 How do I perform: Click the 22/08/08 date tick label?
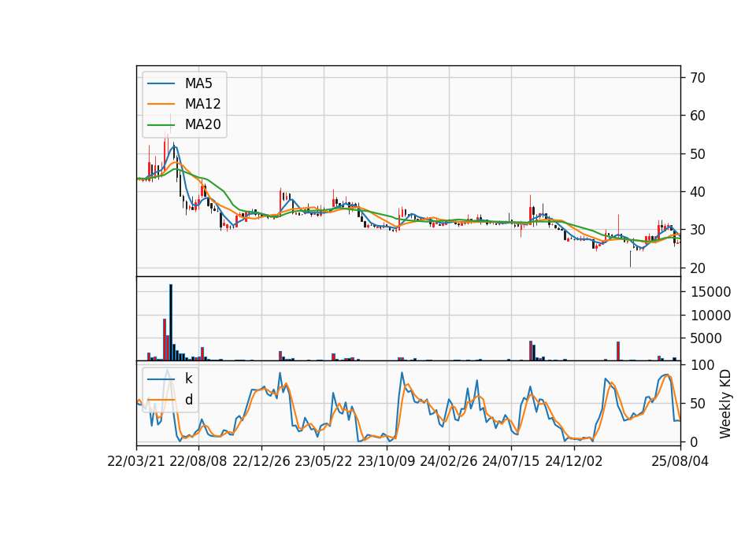(x=198, y=462)
